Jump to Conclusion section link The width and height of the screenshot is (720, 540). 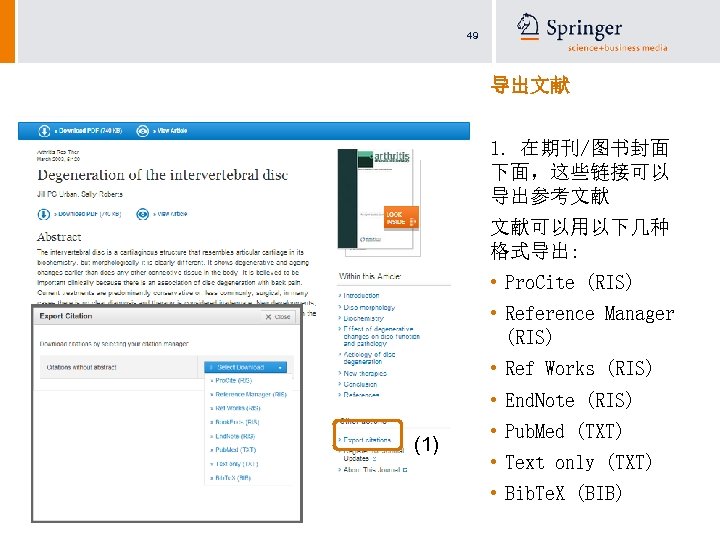[x=358, y=384]
